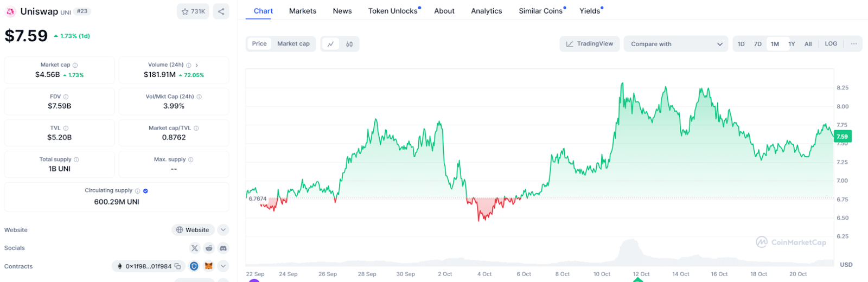Viewport: 868px width, 282px height.
Task: Click the share icon button
Action: pyautogui.click(x=221, y=11)
